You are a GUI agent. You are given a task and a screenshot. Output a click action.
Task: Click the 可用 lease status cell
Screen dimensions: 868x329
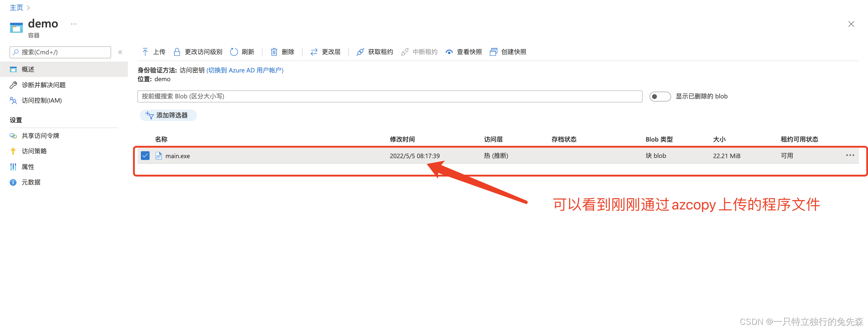[x=787, y=156]
